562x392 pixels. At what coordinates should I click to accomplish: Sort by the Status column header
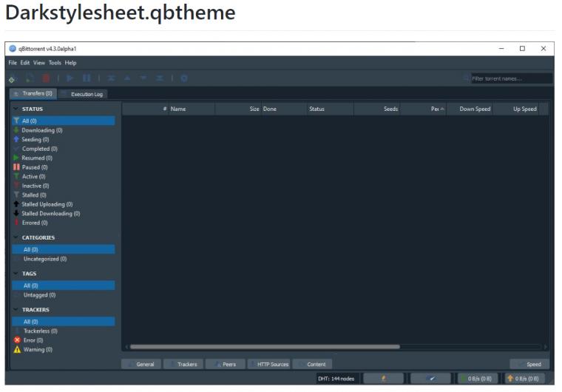pyautogui.click(x=330, y=109)
